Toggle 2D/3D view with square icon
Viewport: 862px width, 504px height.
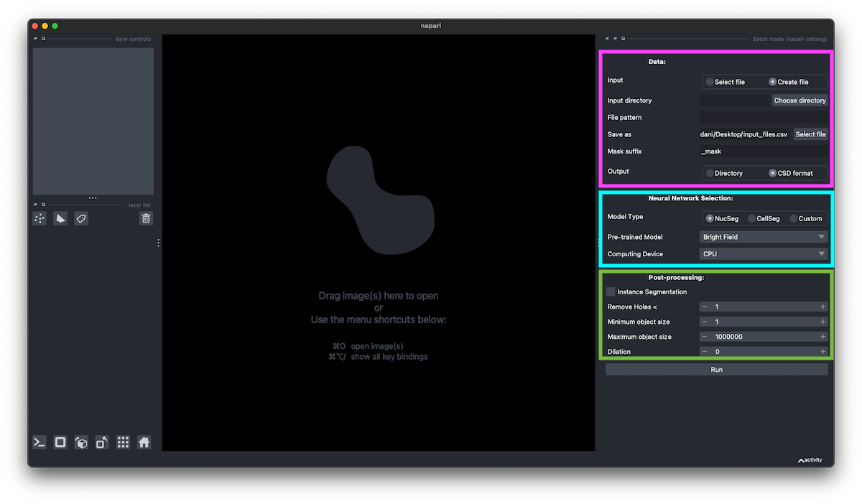tap(60, 442)
